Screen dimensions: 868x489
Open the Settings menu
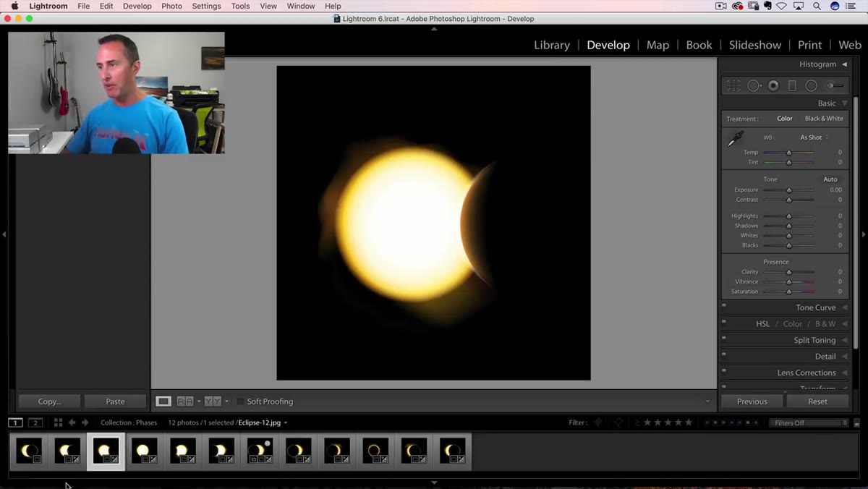[x=206, y=6]
